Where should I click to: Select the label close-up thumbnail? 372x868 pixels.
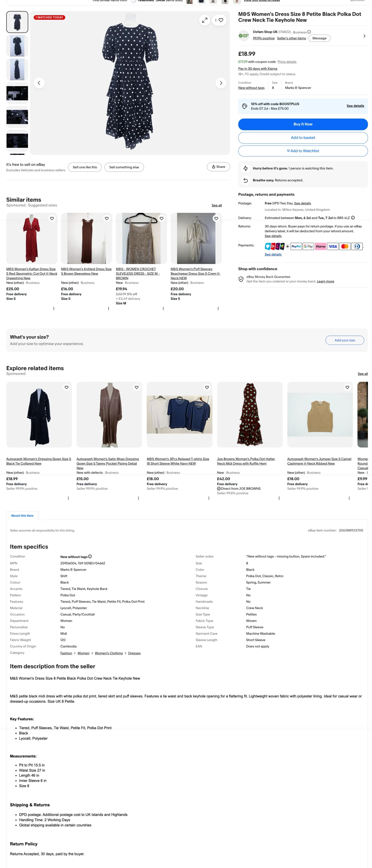click(17, 93)
